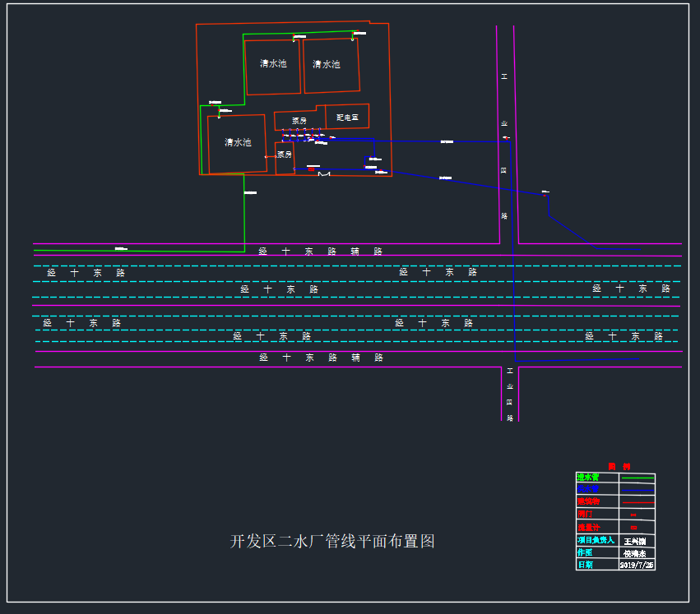The width and height of the screenshot is (700, 614).
Task: Click the red flow meter box near the site gate
Action: [x=312, y=169]
